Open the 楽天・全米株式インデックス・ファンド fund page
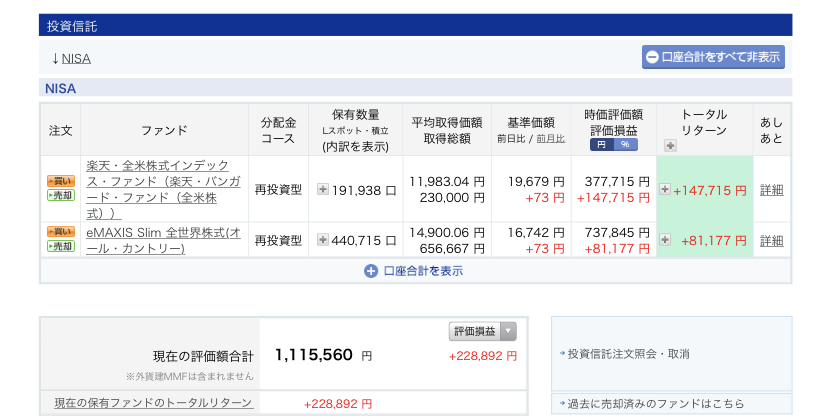This screenshot has height=419, width=828. [x=163, y=189]
